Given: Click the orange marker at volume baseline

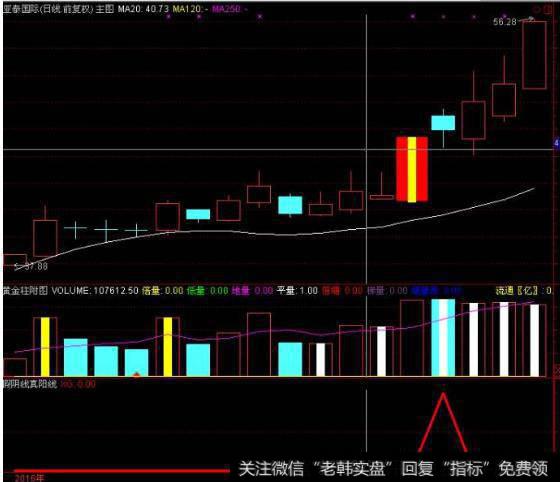Looking at the screenshot, I should pos(136,374).
